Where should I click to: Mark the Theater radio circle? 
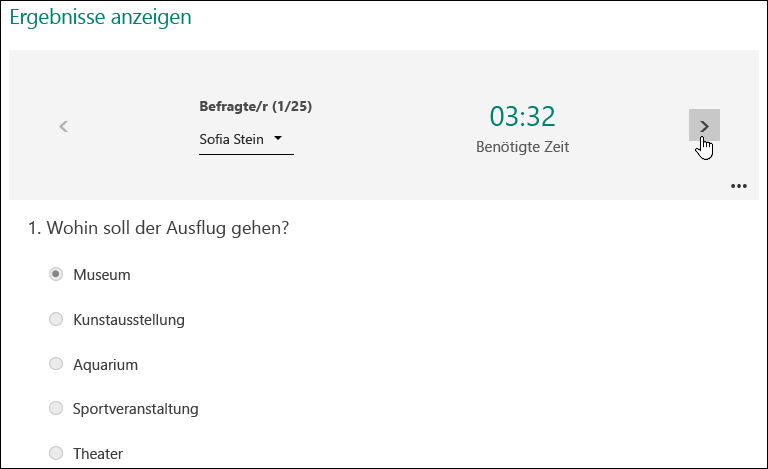(x=56, y=453)
